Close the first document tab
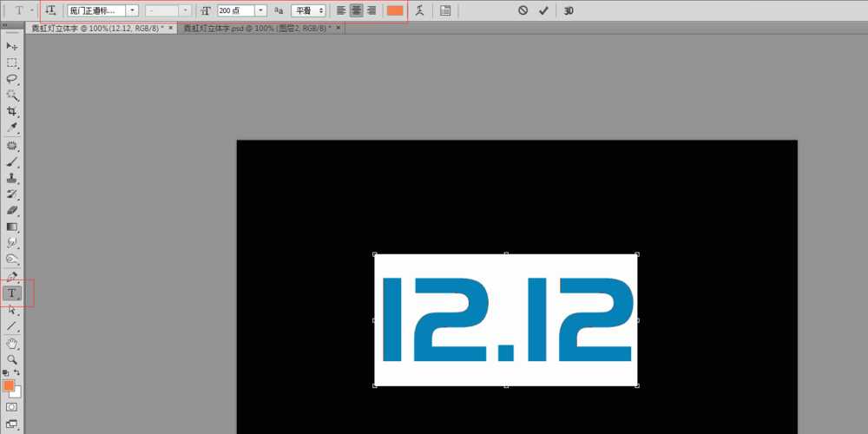Screen dimensions: 868x434 [171, 28]
